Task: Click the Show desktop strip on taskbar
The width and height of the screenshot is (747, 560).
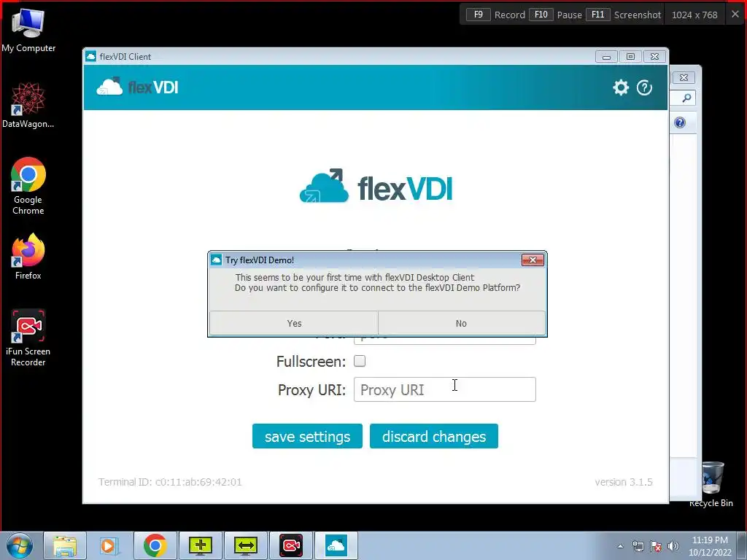Action: click(x=742, y=545)
